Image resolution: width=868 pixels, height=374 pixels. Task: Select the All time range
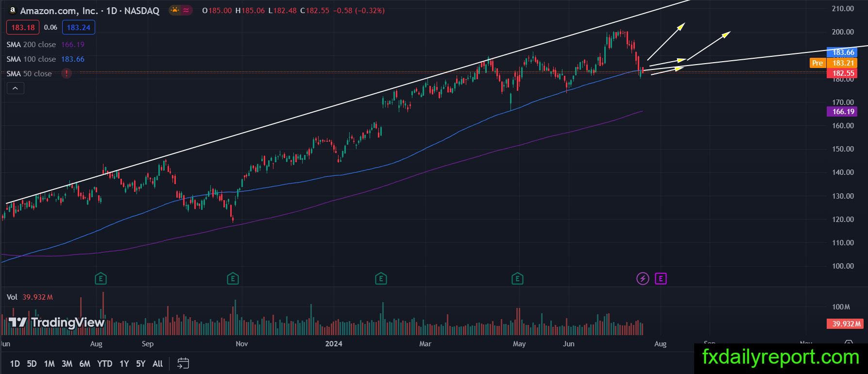point(157,363)
